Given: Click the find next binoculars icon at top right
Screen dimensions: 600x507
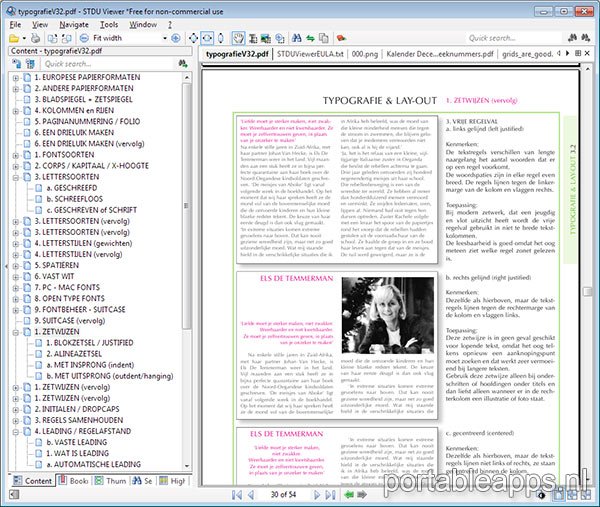Looking at the screenshot, I should (586, 37).
